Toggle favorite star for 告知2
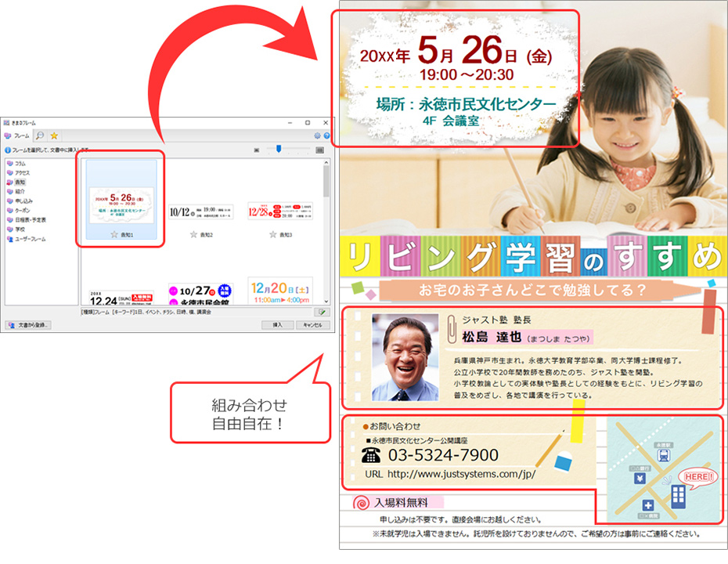The height and width of the screenshot is (564, 728). coord(193,234)
